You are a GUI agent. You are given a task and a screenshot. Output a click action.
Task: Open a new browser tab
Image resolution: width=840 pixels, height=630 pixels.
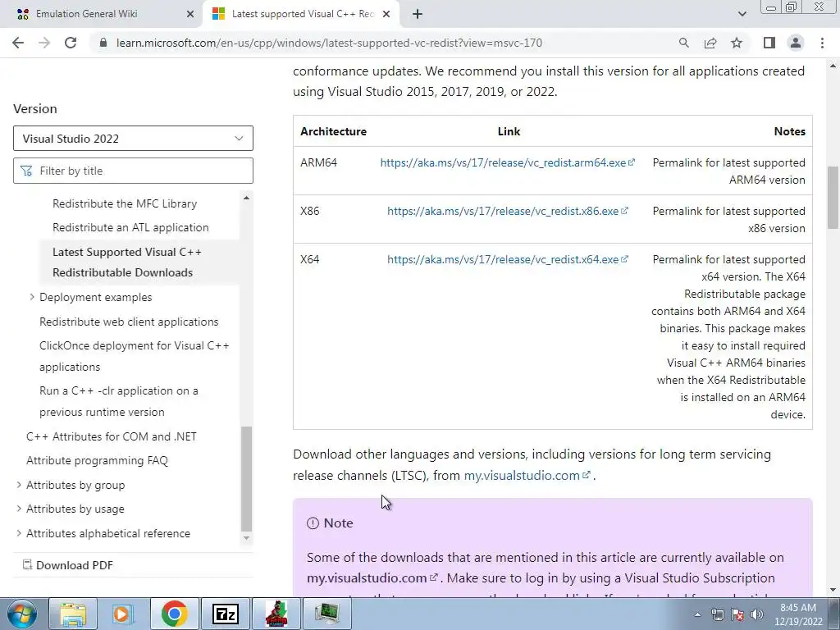pyautogui.click(x=418, y=15)
